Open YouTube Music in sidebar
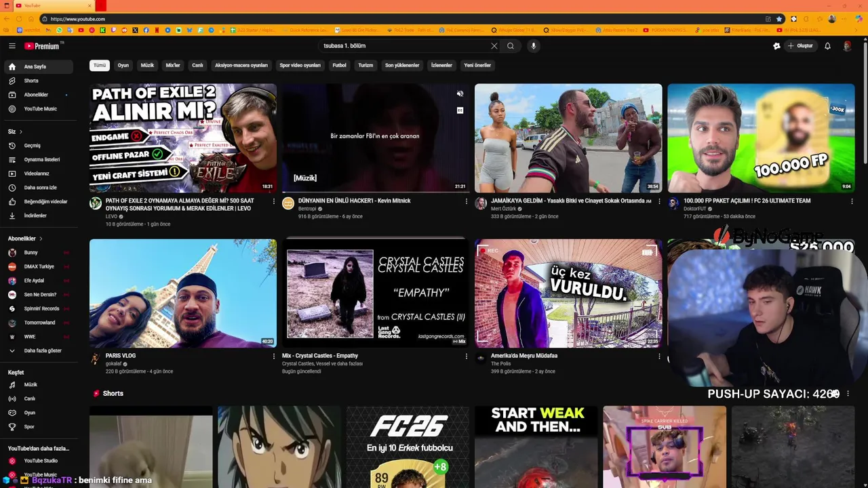Viewport: 868px width, 488px height. (38, 108)
